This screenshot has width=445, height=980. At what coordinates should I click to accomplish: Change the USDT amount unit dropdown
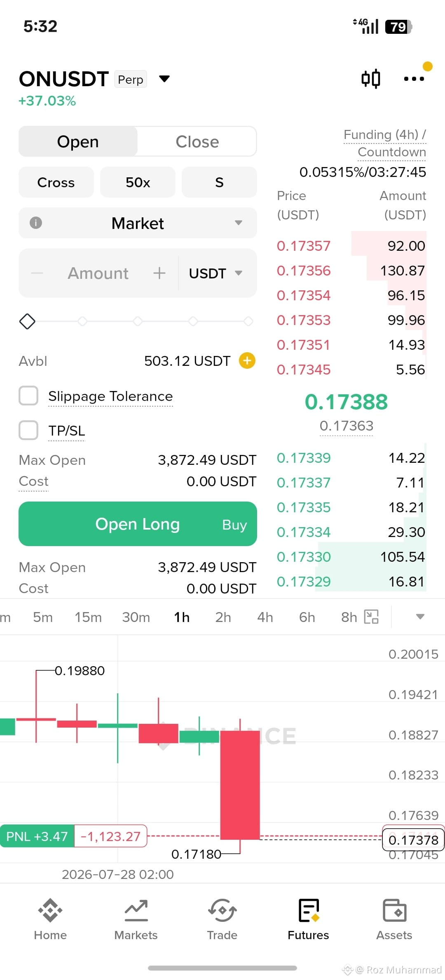pos(215,273)
